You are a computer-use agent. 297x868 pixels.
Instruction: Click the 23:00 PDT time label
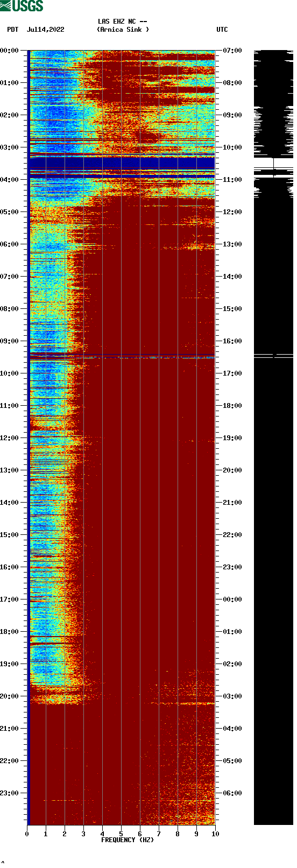(x=9, y=793)
